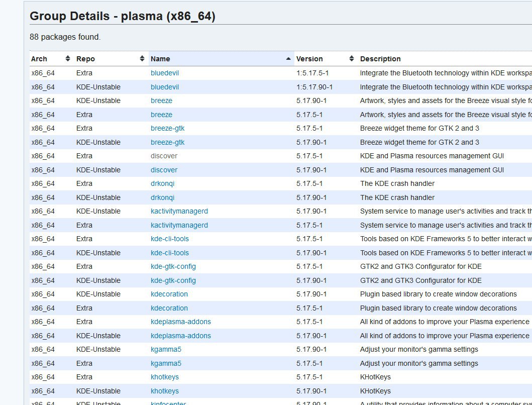Click 'KHotKeys' description in the KDE-Unstable row

click(375, 391)
